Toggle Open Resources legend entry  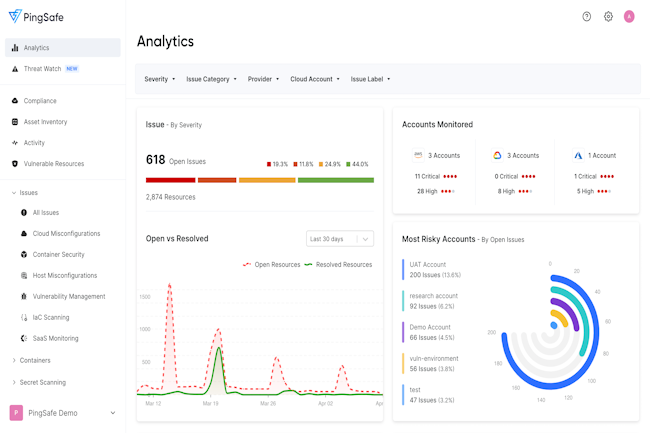pyautogui.click(x=272, y=264)
